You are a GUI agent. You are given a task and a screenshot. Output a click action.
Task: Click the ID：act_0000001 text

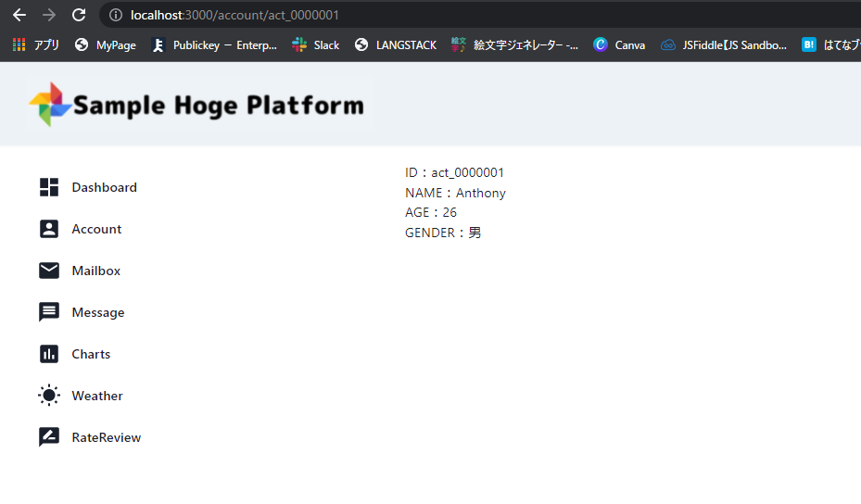(455, 172)
